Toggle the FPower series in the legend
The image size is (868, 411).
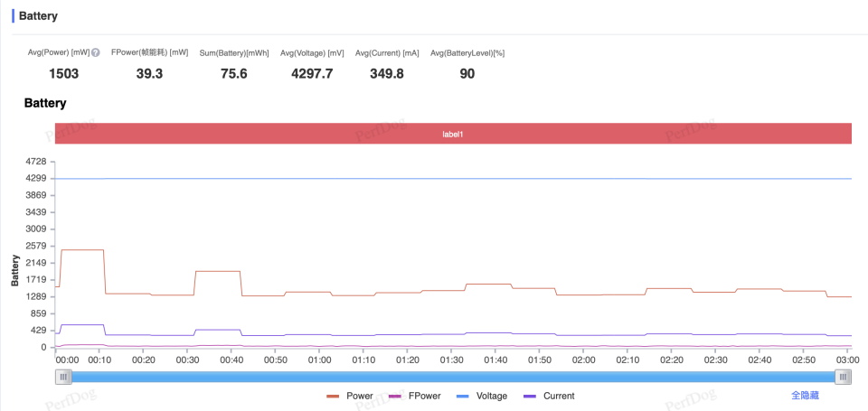point(415,396)
